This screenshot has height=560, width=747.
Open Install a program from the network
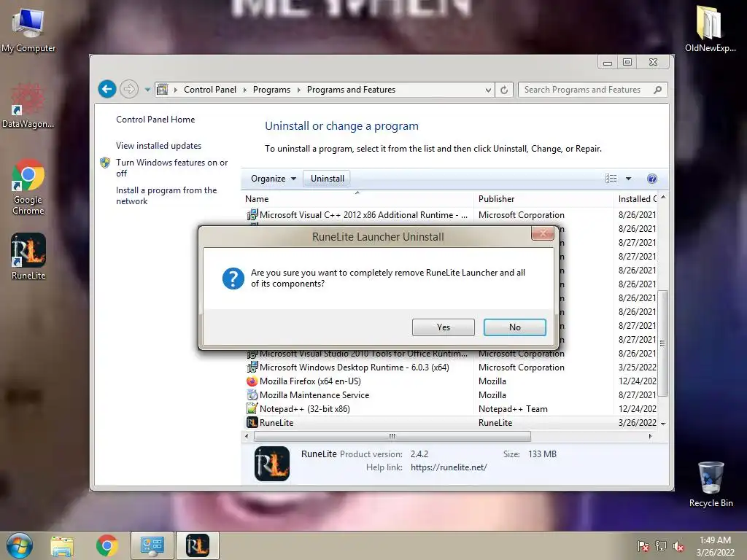[x=166, y=195]
